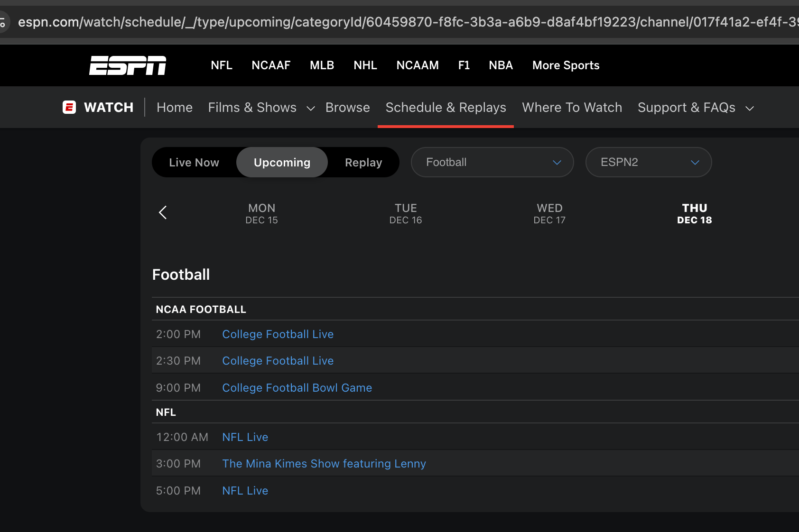799x532 pixels.
Task: Open the Schedule & Replays tab
Action: coord(446,108)
